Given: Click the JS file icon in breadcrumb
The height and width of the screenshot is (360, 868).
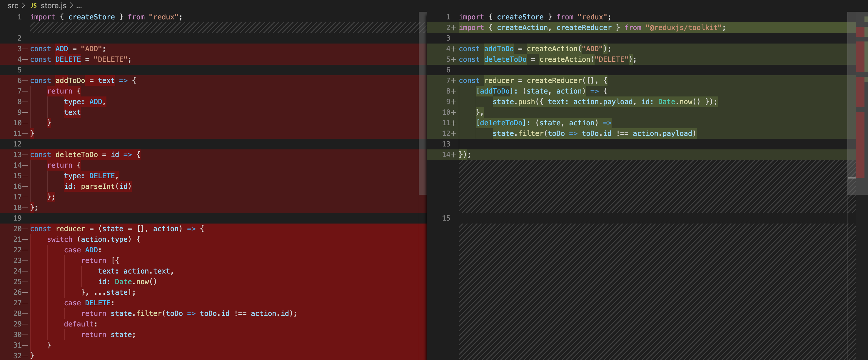Looking at the screenshot, I should click(33, 6).
